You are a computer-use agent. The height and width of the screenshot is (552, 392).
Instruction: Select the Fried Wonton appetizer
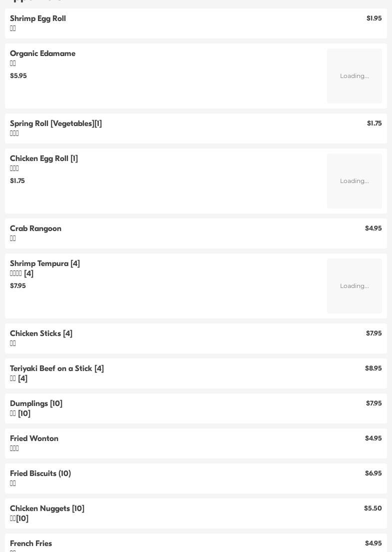click(34, 438)
